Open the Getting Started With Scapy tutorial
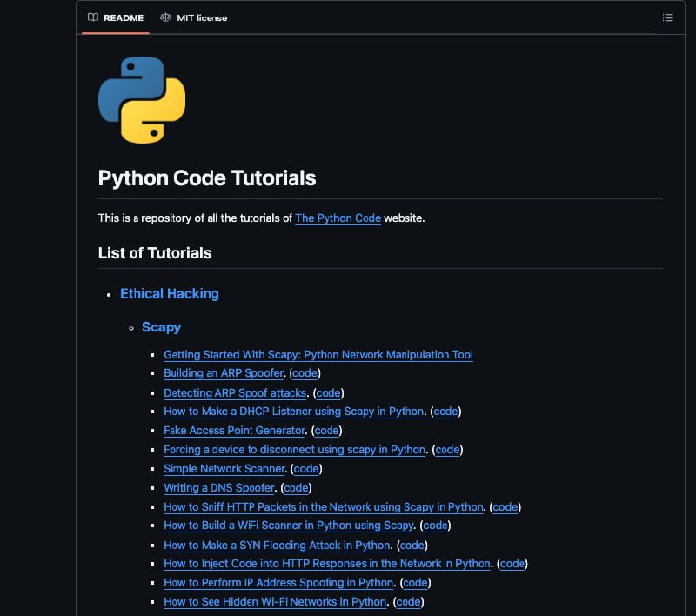This screenshot has width=696, height=616. click(318, 355)
